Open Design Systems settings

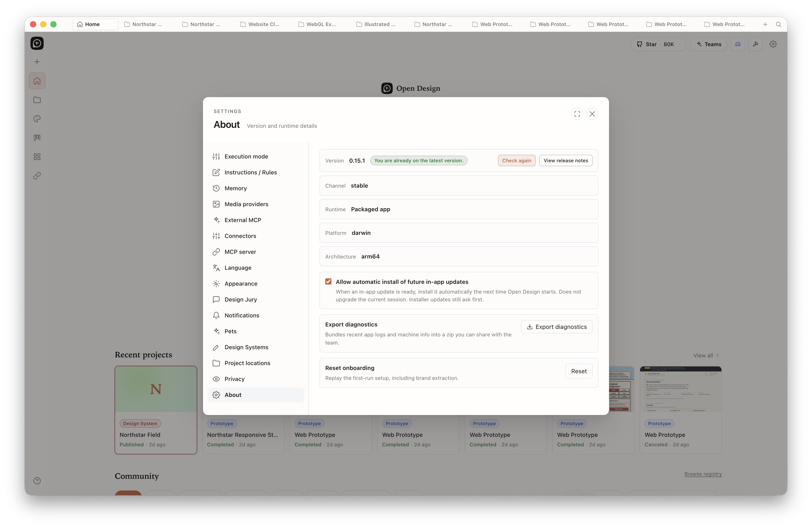point(255,347)
